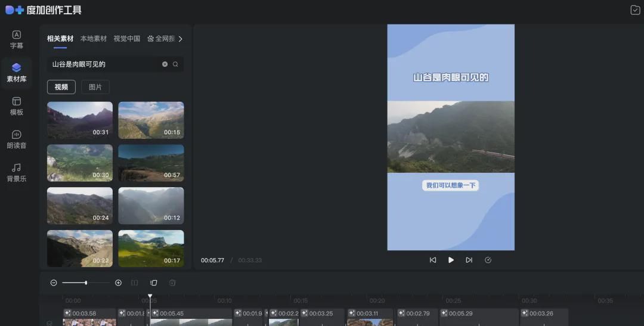Clear the search text with the X icon

pos(165,64)
